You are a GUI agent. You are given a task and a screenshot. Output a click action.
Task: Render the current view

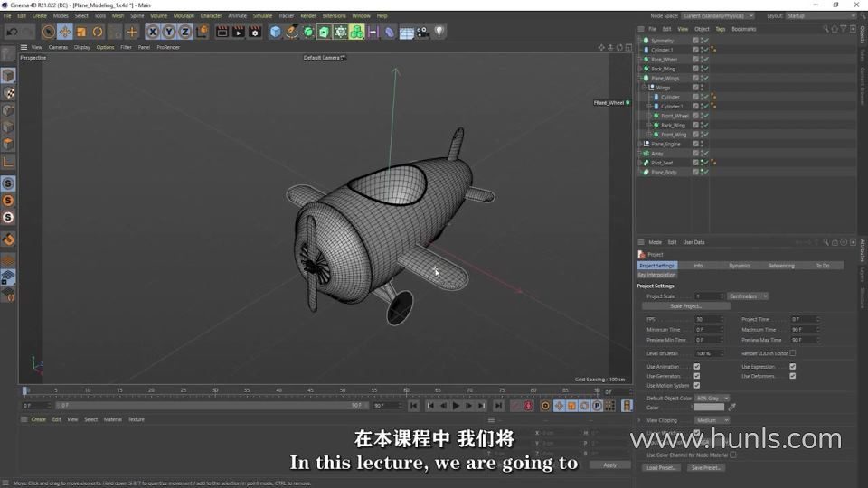pos(222,33)
